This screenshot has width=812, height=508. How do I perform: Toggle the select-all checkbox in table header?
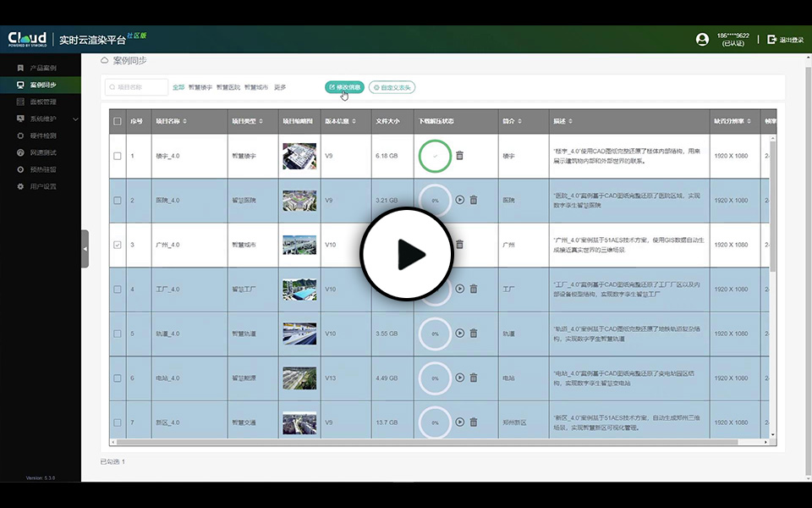point(118,121)
